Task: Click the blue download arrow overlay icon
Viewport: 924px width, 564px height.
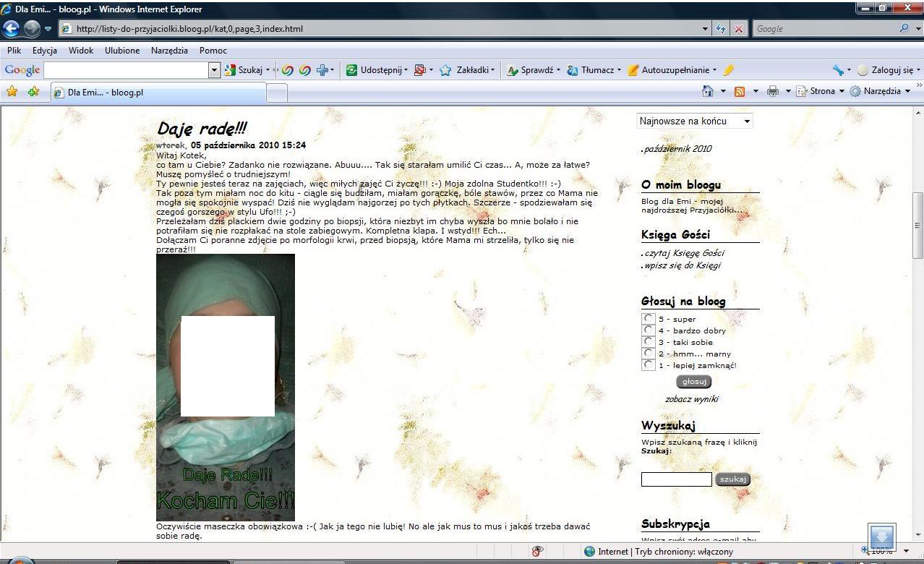Action: pos(881,537)
